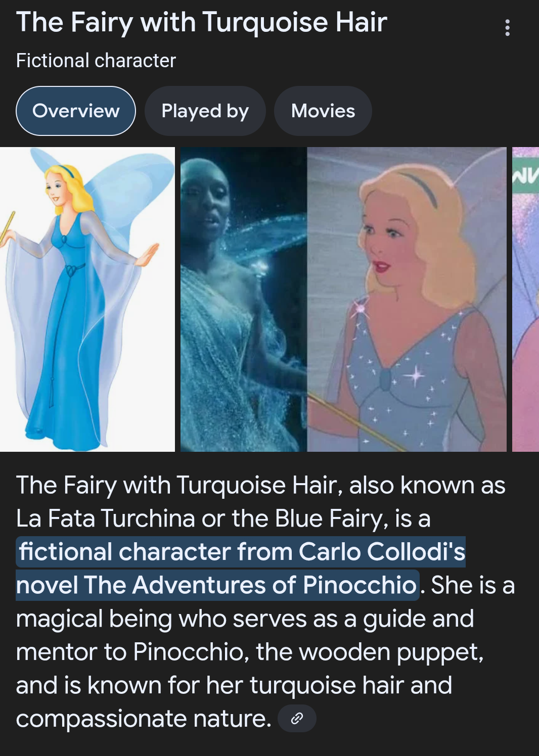This screenshot has width=539, height=756.
Task: Open the classic animated Blue Fairy close-up
Action: [x=407, y=299]
